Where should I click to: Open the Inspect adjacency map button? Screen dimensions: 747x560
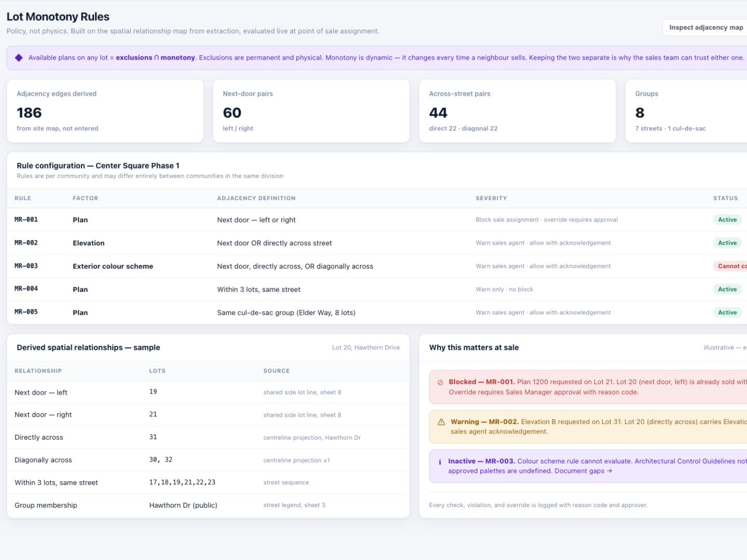point(706,27)
